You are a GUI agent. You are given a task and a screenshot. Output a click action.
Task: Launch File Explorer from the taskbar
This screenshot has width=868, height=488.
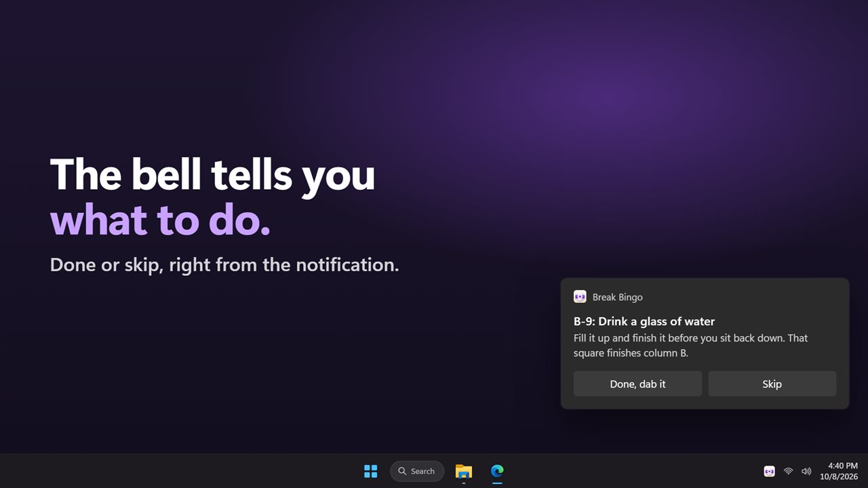coord(464,471)
